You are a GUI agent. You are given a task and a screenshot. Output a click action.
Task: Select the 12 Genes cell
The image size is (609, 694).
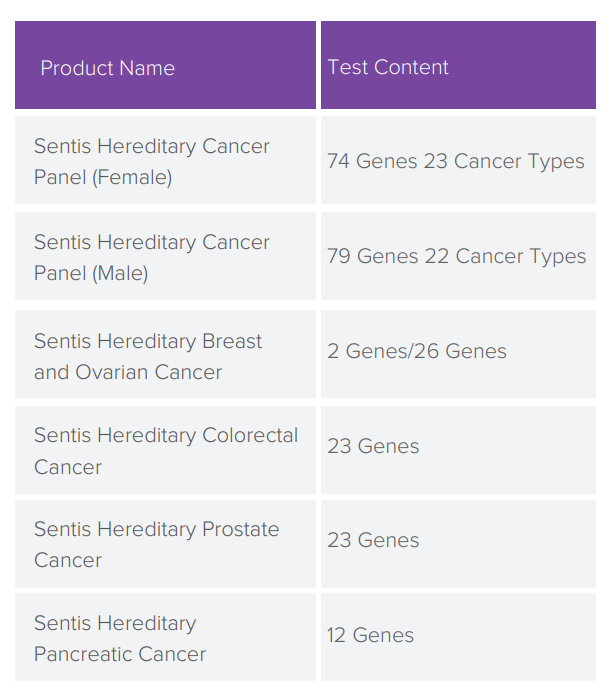[x=458, y=637]
